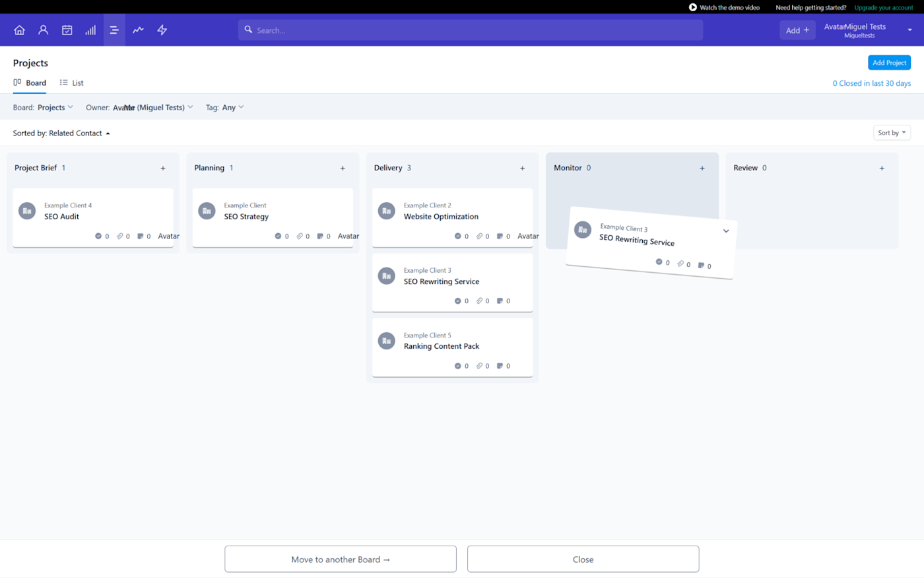Click the search magnifier icon

(x=248, y=30)
